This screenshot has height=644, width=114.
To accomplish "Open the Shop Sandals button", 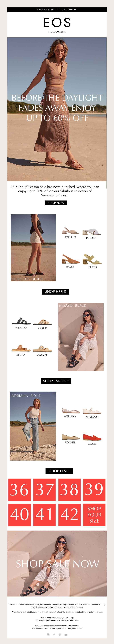I will pos(56,381).
